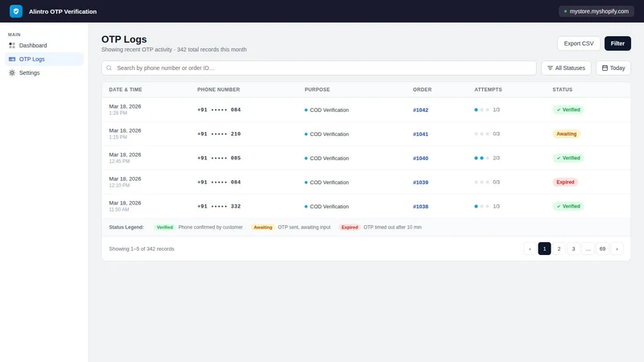Click the Settings gear icon
The image size is (644, 362).
point(12,72)
